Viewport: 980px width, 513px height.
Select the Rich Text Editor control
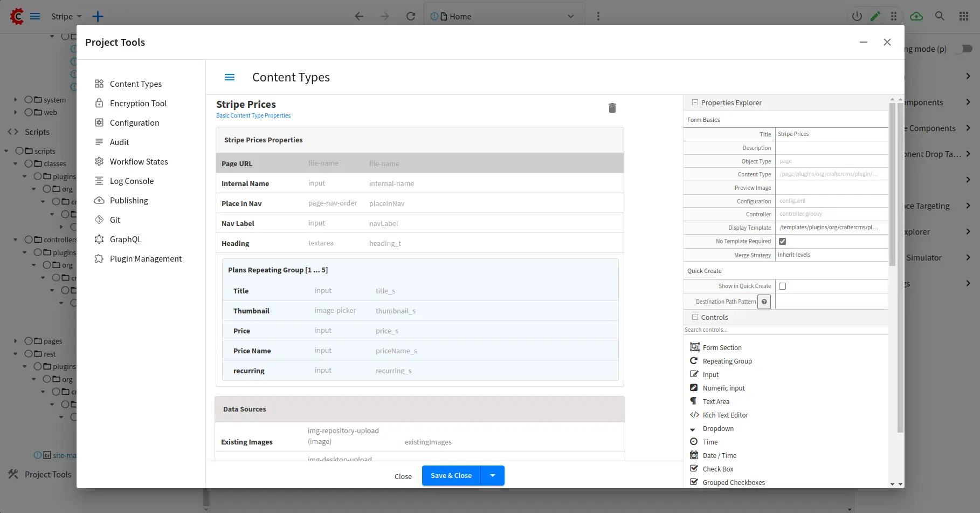(725, 415)
